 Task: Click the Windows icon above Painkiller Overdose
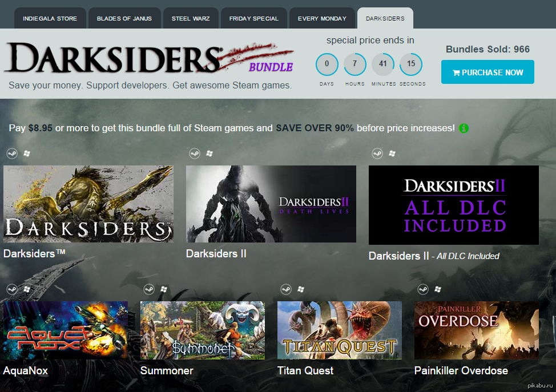438,289
